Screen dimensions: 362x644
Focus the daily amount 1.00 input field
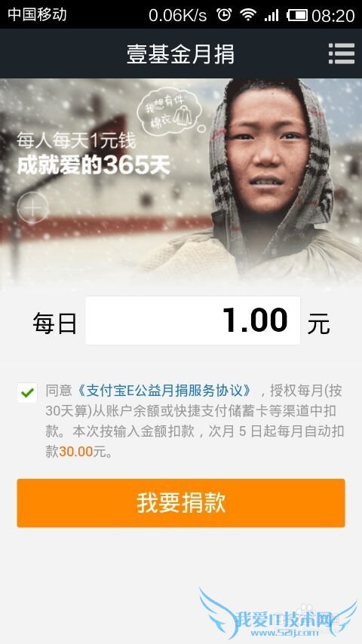tap(193, 320)
